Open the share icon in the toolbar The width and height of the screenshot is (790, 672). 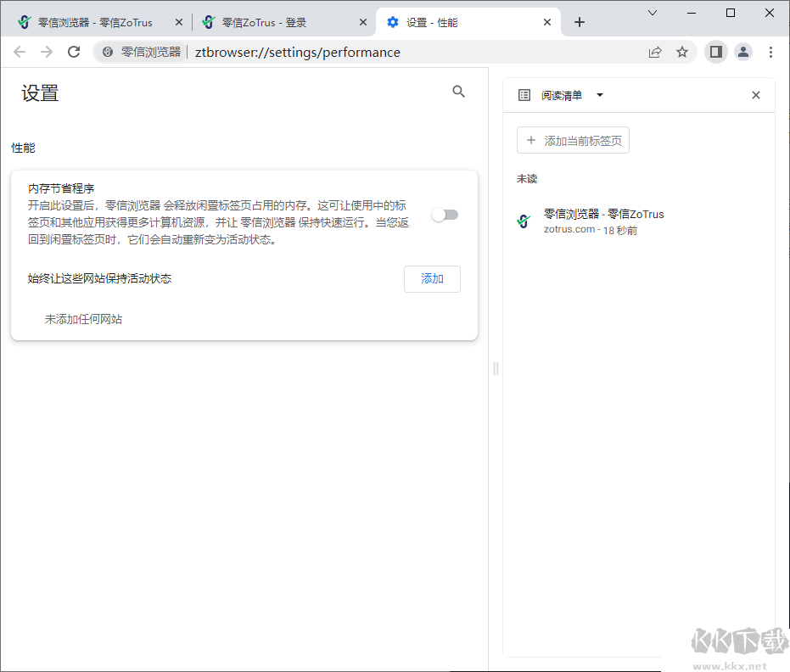(654, 52)
